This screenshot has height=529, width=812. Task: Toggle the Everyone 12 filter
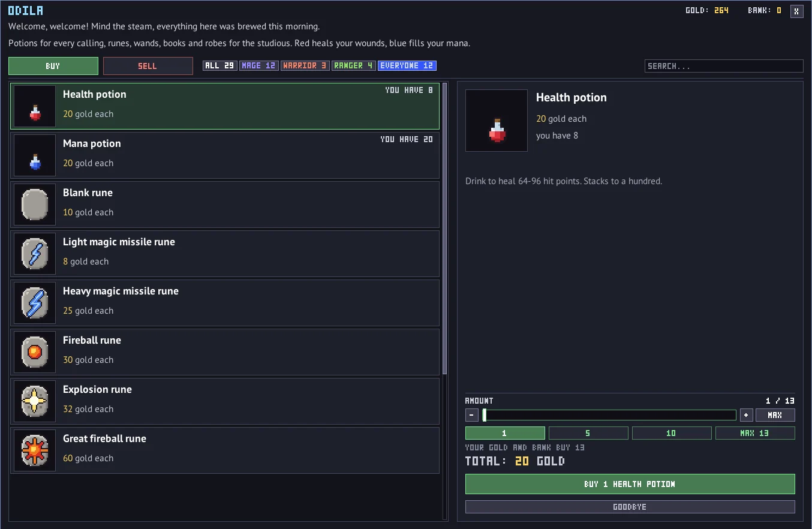click(x=407, y=65)
